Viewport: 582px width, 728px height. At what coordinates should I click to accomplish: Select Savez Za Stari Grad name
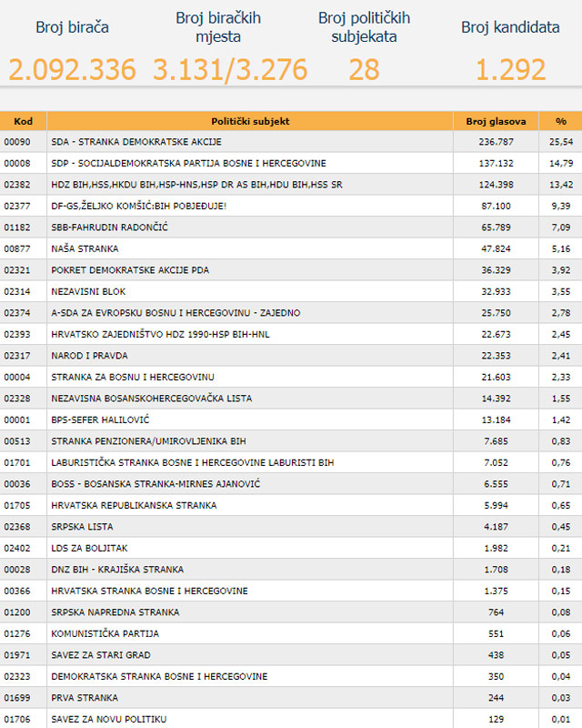coord(101,654)
